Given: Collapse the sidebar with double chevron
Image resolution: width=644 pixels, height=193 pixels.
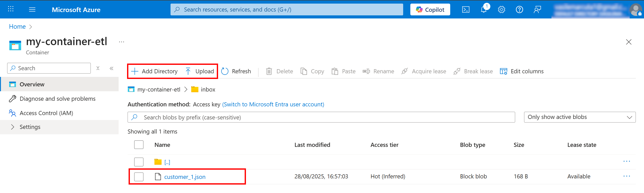Looking at the screenshot, I should point(111,68).
